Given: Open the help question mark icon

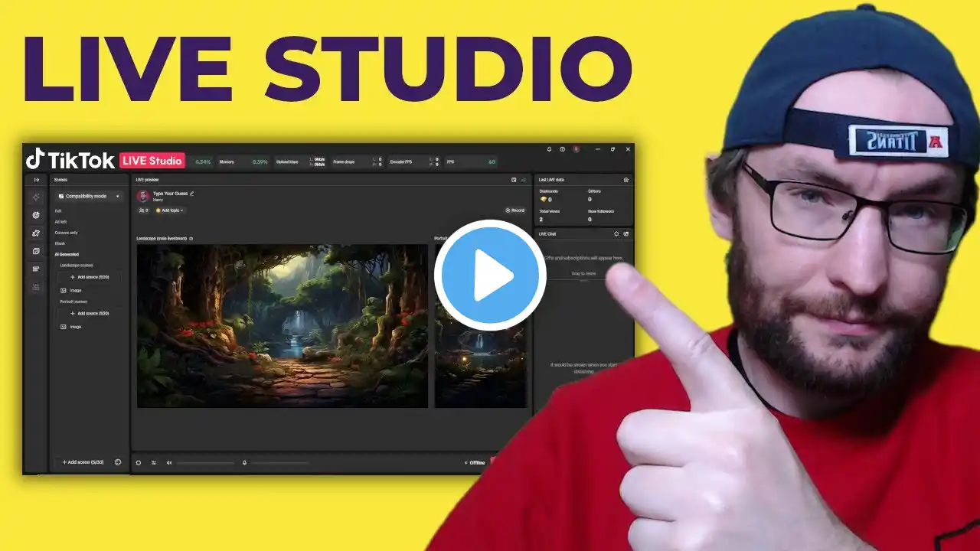Looking at the screenshot, I should click(x=563, y=149).
